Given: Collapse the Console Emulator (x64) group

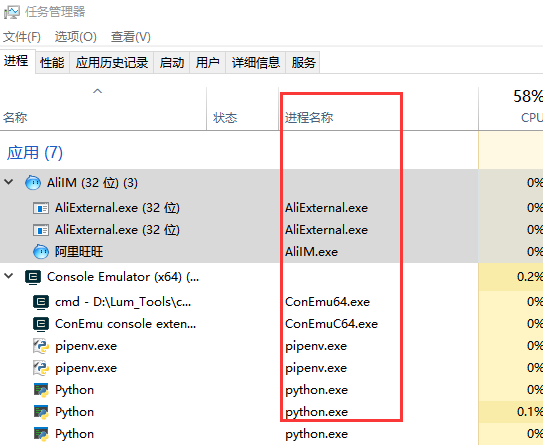Looking at the screenshot, I should 9,276.
